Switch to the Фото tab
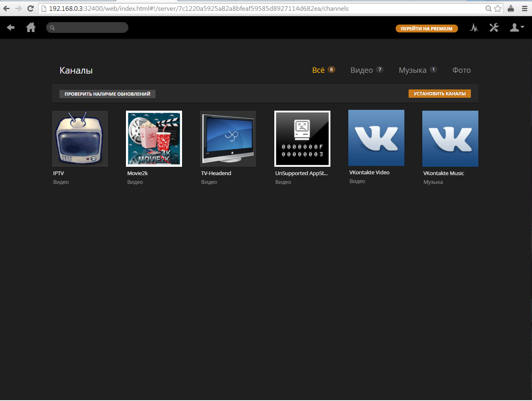The width and height of the screenshot is (532, 401). pyautogui.click(x=461, y=70)
